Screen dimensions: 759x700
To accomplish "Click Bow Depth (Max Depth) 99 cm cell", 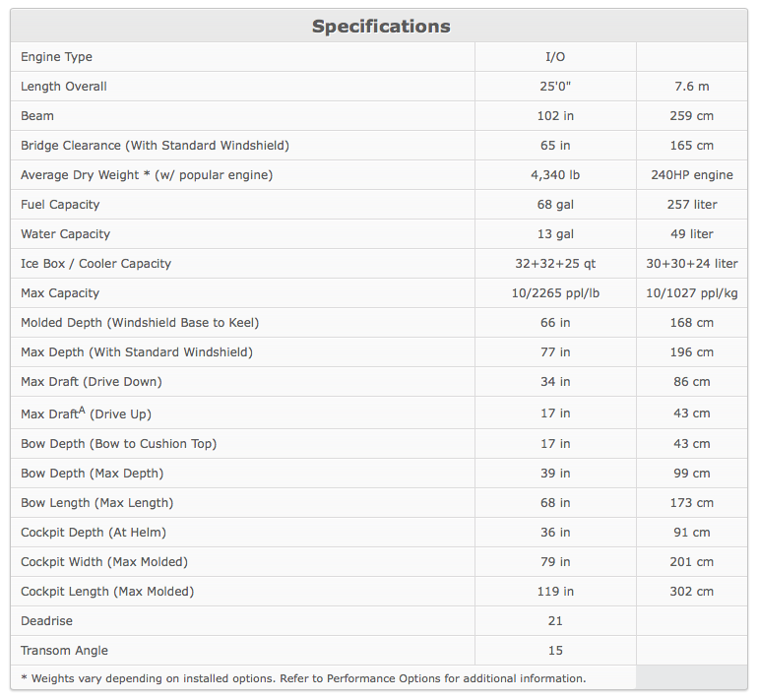I will coord(691,473).
